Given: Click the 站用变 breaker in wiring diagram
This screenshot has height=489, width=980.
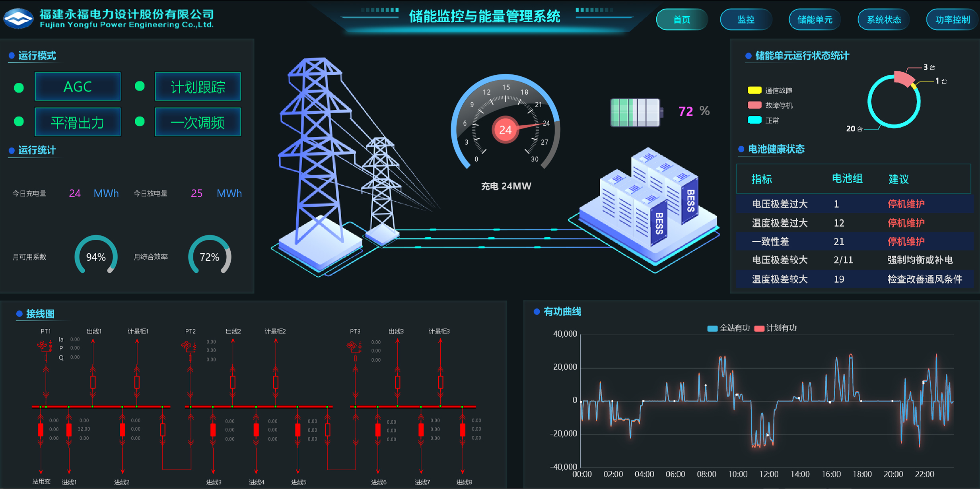Looking at the screenshot, I should coord(41,429).
